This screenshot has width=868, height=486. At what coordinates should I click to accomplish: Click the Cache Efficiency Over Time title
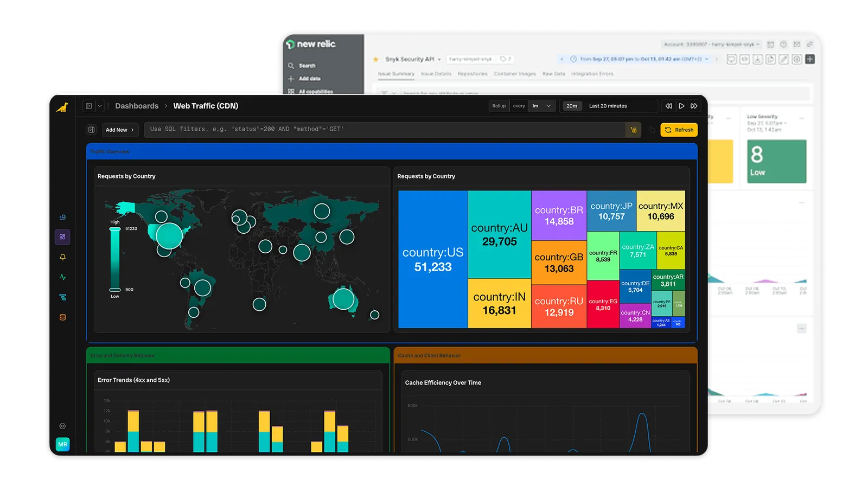pyautogui.click(x=443, y=382)
